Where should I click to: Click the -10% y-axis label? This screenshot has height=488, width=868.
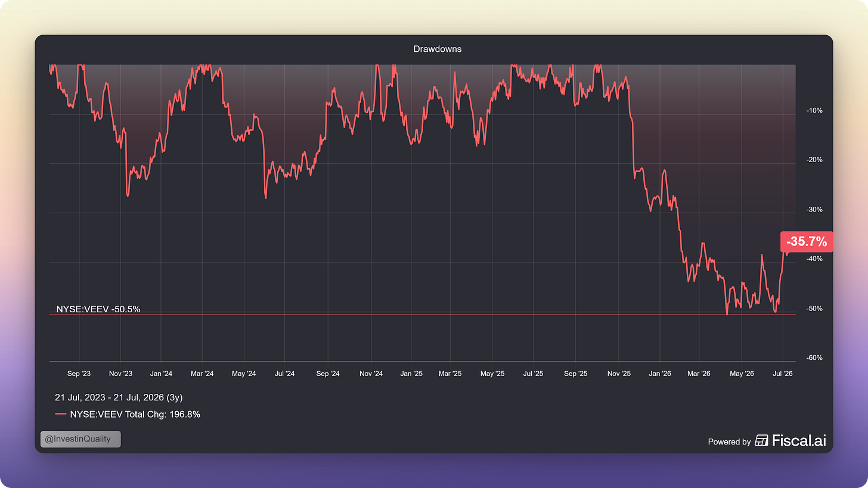click(x=814, y=111)
